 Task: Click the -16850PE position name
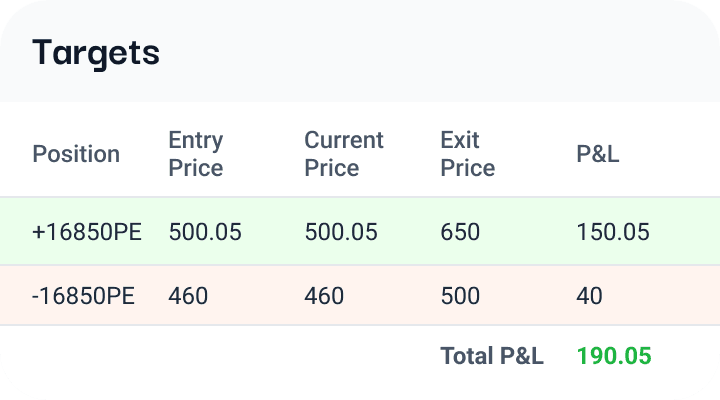click(x=83, y=295)
